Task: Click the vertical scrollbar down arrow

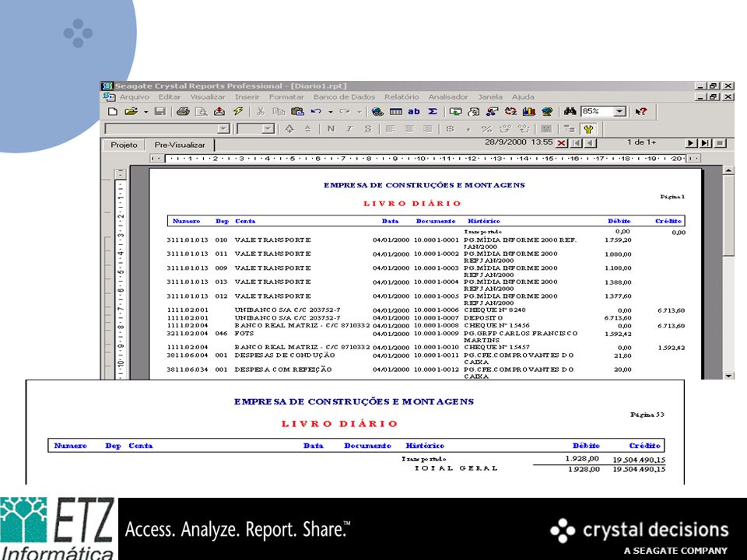Action: [x=728, y=375]
